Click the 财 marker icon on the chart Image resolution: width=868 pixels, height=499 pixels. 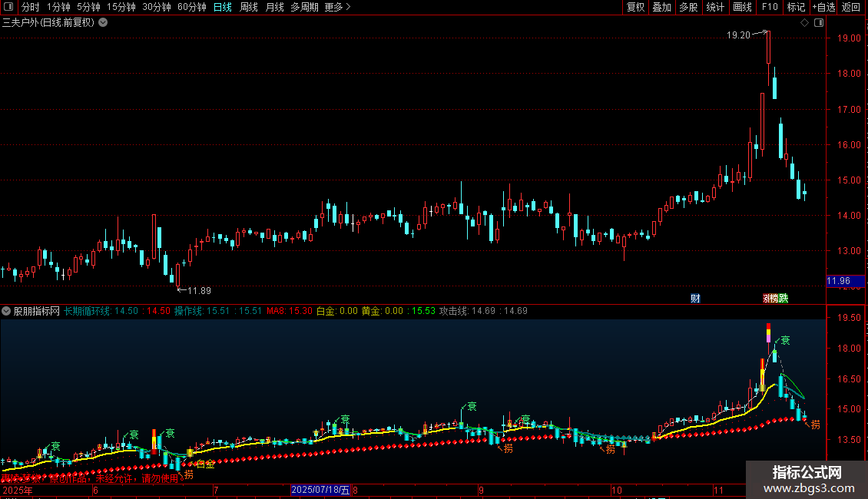tap(695, 298)
